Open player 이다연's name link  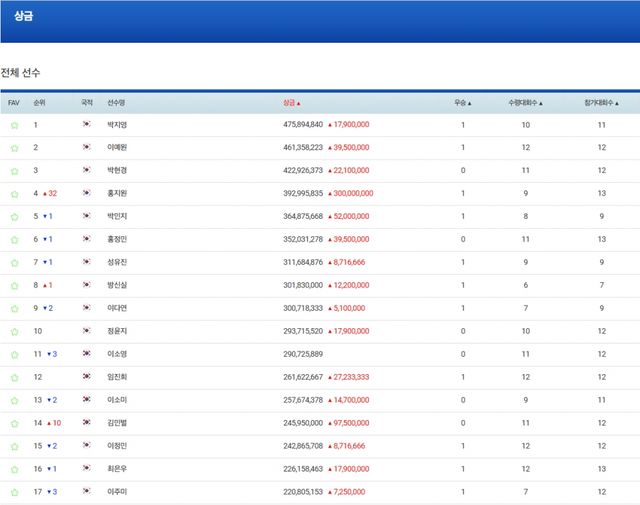[117, 308]
